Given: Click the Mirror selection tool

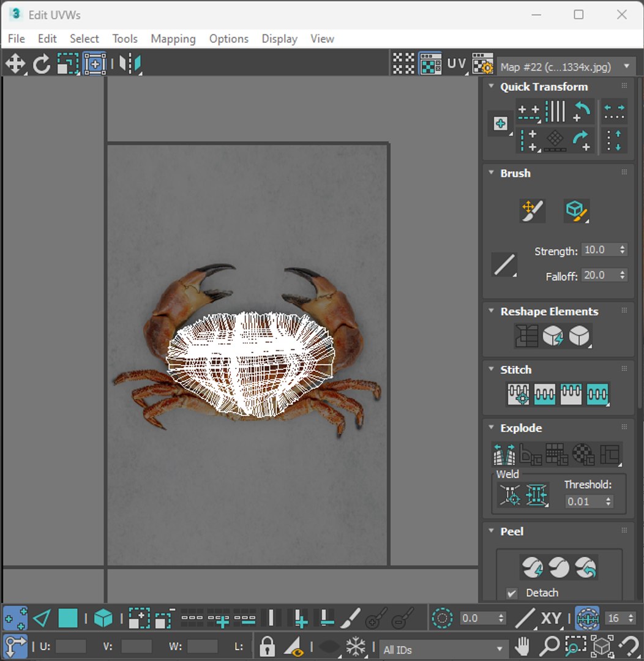Looking at the screenshot, I should pos(130,64).
